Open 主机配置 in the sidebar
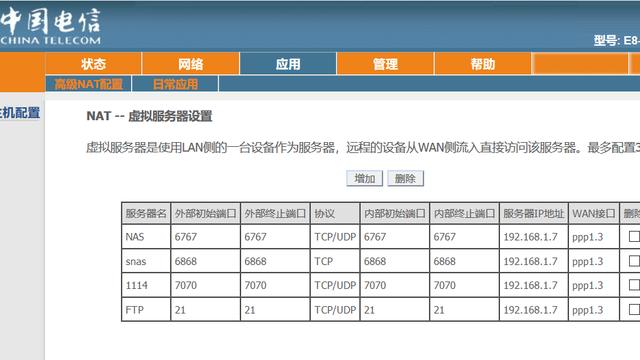This screenshot has height=360, width=640. (20, 113)
